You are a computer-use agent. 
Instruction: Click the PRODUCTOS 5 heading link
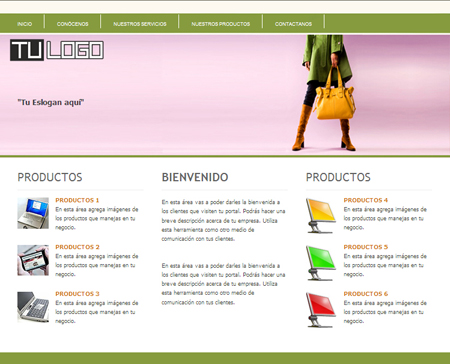click(366, 247)
